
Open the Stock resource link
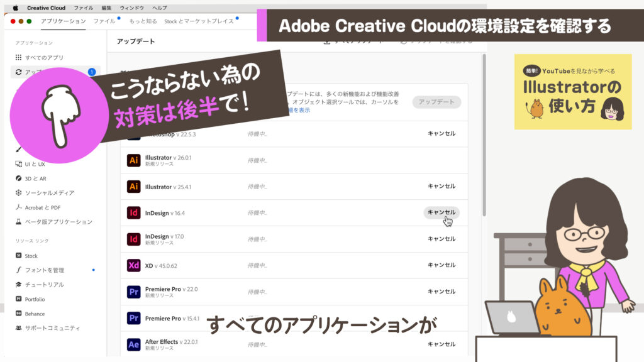(x=26, y=256)
